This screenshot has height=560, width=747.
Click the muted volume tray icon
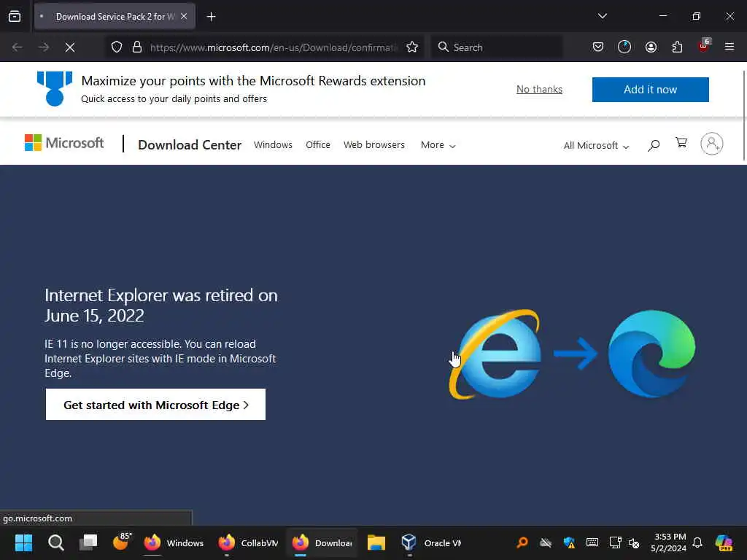point(634,542)
